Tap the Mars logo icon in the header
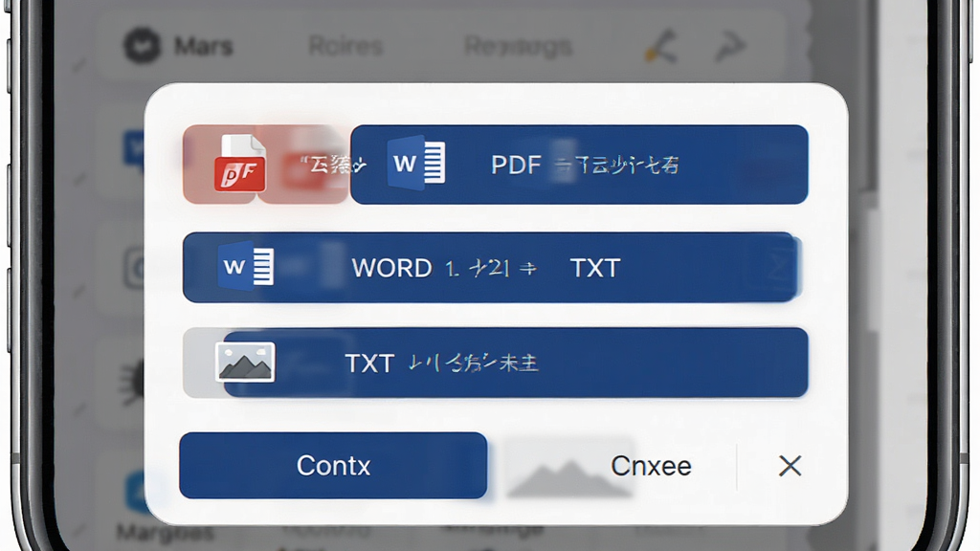The width and height of the screenshot is (980, 551). [142, 46]
